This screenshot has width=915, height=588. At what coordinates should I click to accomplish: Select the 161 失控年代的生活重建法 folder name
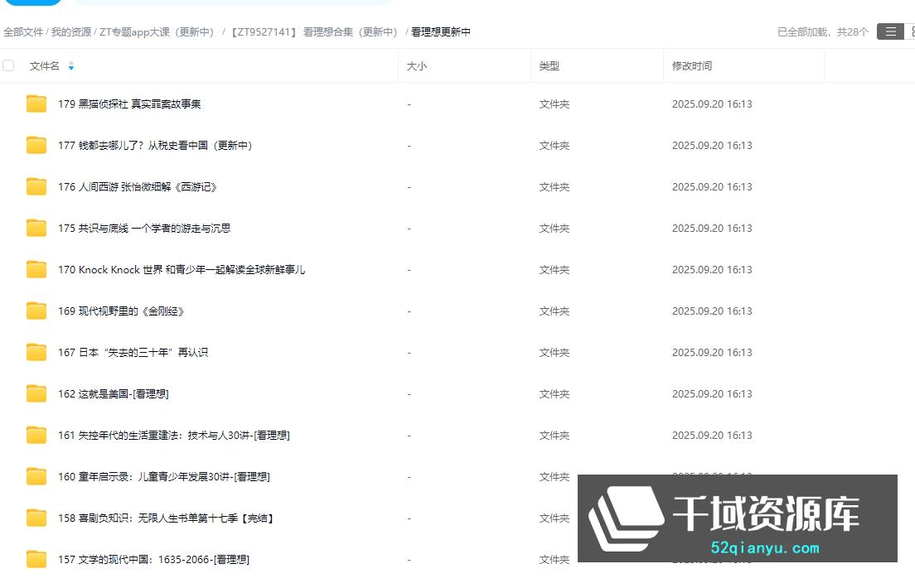pos(173,436)
